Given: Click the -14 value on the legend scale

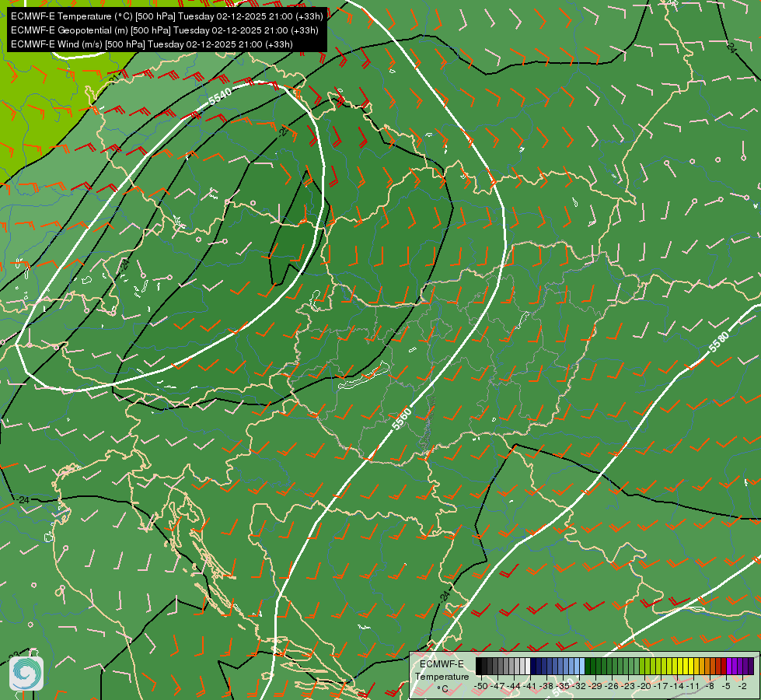Looking at the screenshot, I should point(677,686).
